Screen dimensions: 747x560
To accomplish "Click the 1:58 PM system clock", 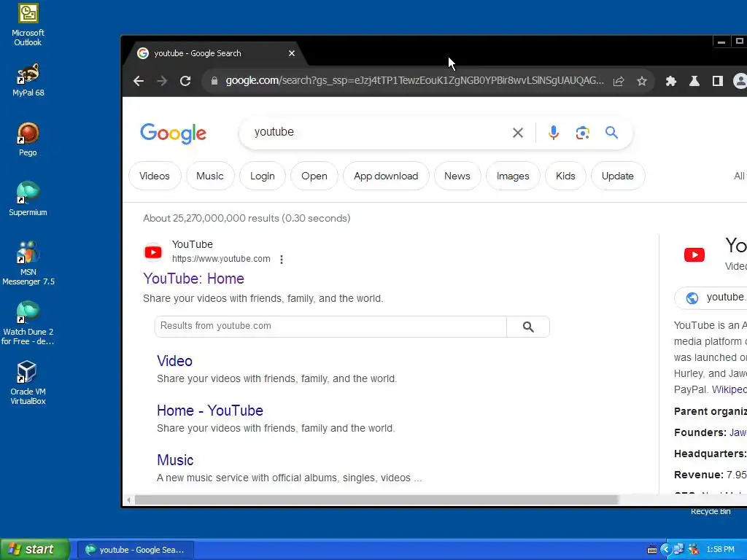I will pos(720,550).
